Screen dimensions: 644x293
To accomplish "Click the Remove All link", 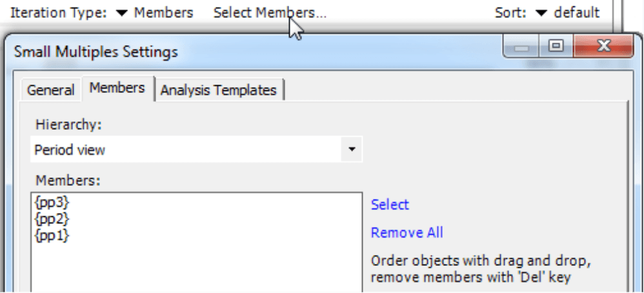I will [407, 232].
